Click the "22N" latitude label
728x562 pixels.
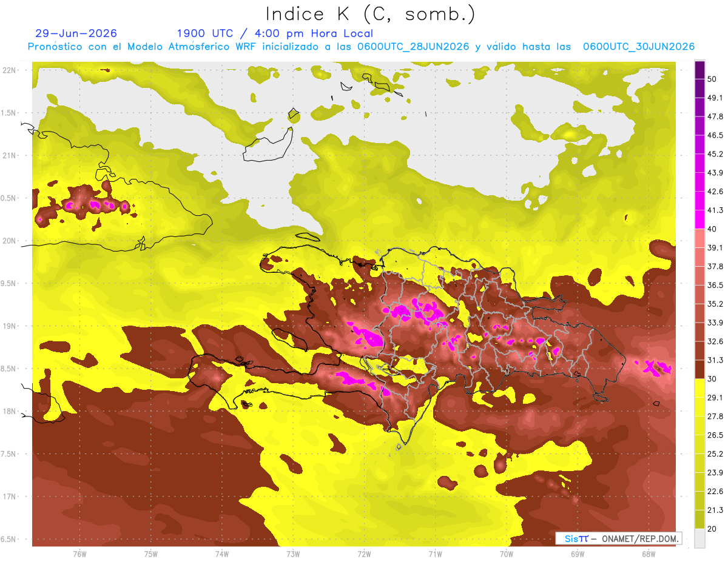coord(10,70)
